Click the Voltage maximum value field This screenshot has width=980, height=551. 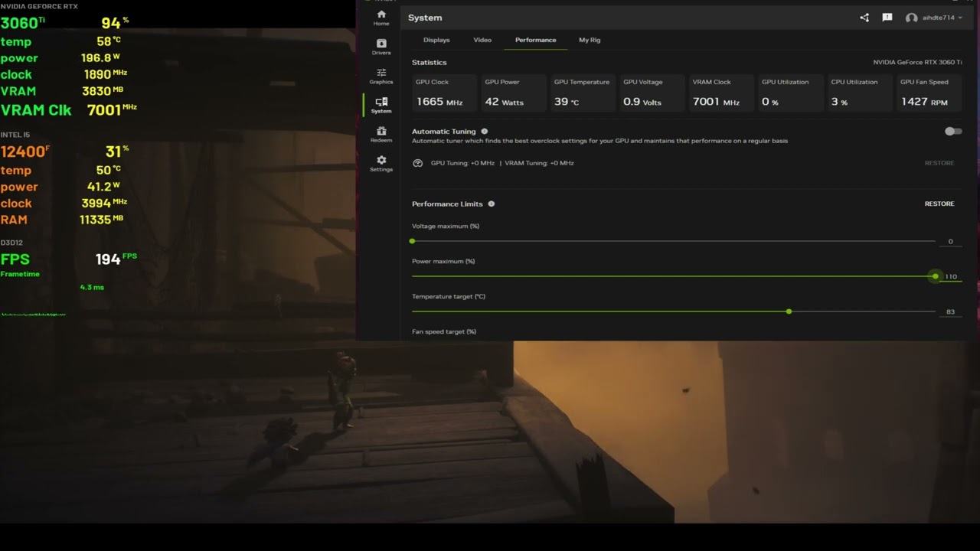[951, 242]
